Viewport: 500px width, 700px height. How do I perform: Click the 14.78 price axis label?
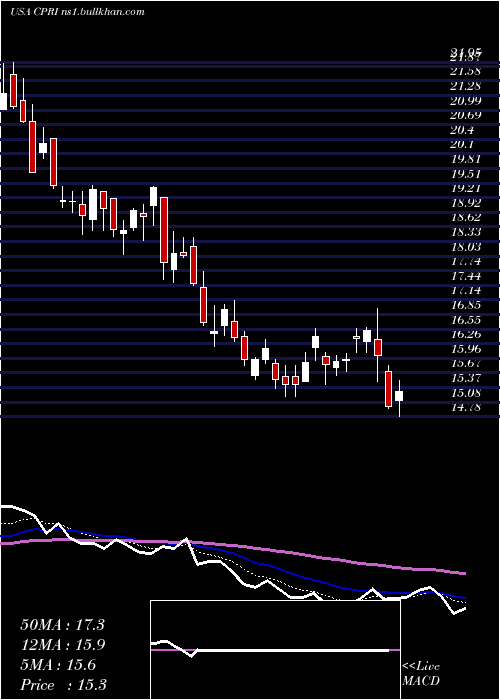466,407
